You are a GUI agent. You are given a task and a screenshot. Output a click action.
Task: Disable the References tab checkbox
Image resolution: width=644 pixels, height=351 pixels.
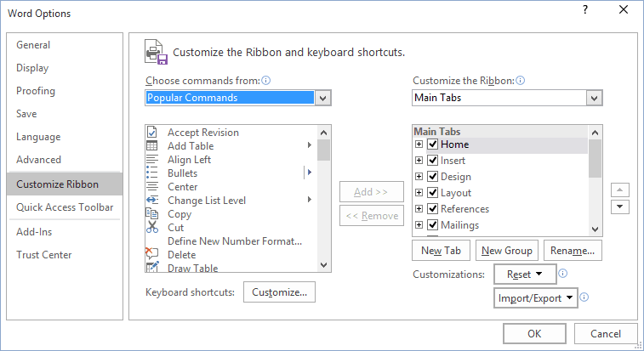pyautogui.click(x=432, y=208)
